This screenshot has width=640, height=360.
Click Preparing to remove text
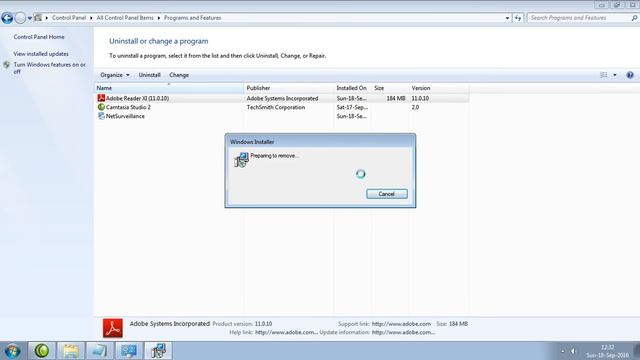pos(274,156)
